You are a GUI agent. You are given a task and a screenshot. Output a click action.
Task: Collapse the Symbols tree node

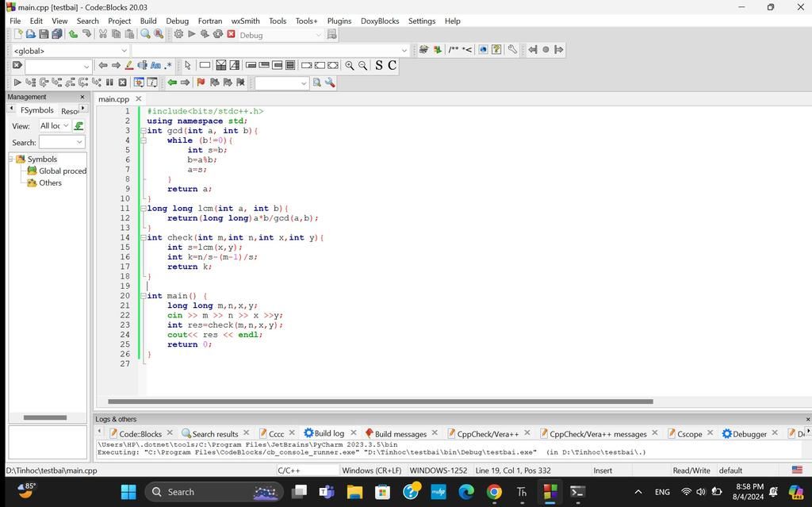pyautogui.click(x=11, y=159)
